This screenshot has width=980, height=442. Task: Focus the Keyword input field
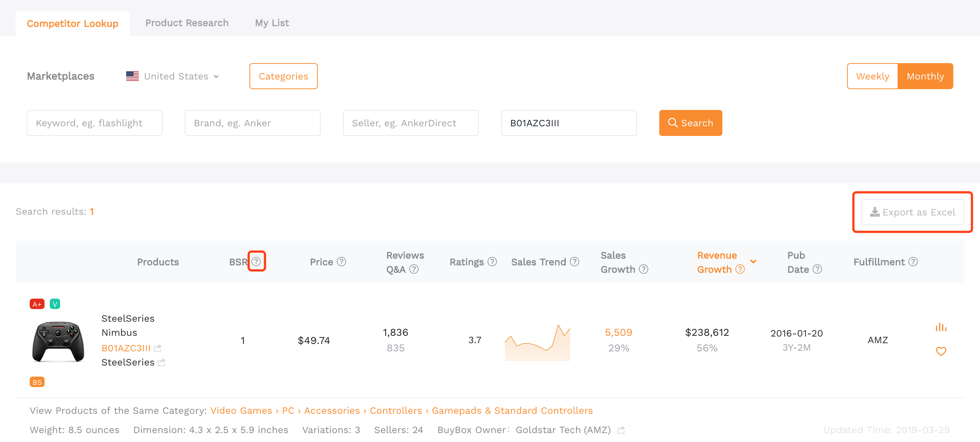click(x=94, y=123)
